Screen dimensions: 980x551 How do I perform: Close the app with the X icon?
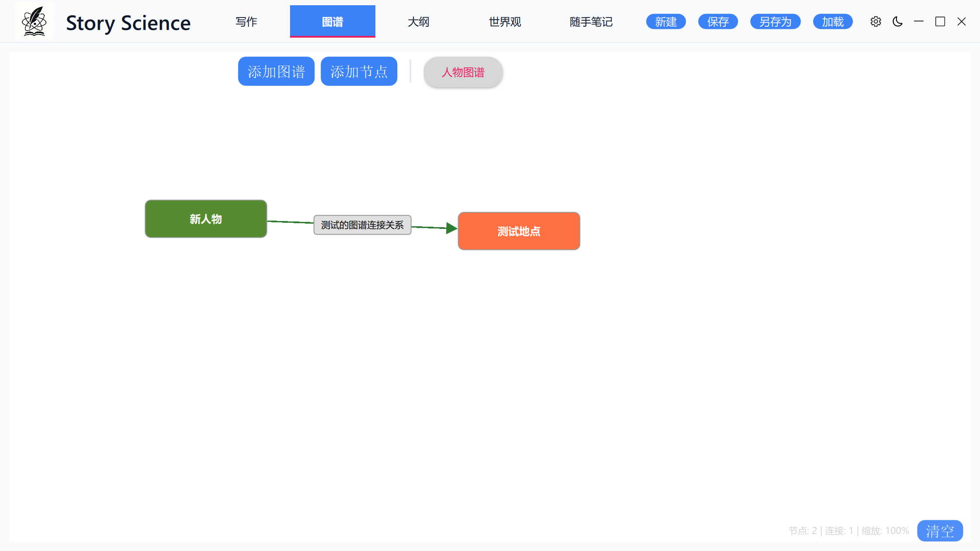click(961, 21)
